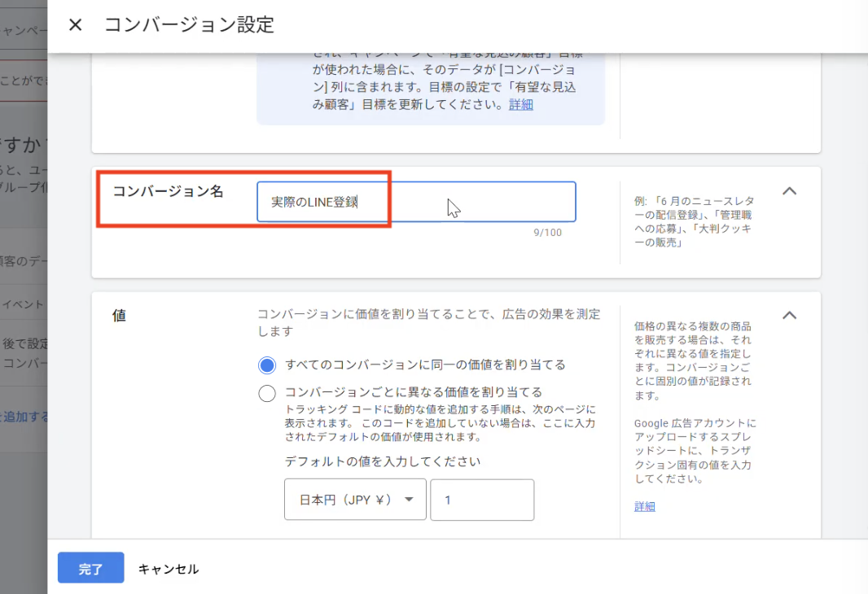
Task: Click the default value field showing 1
Action: [x=482, y=500]
